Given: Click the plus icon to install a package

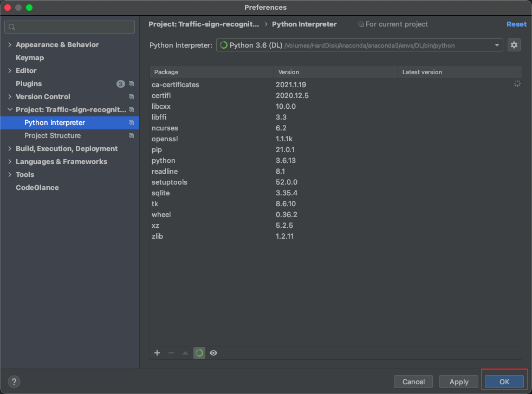Looking at the screenshot, I should [157, 353].
